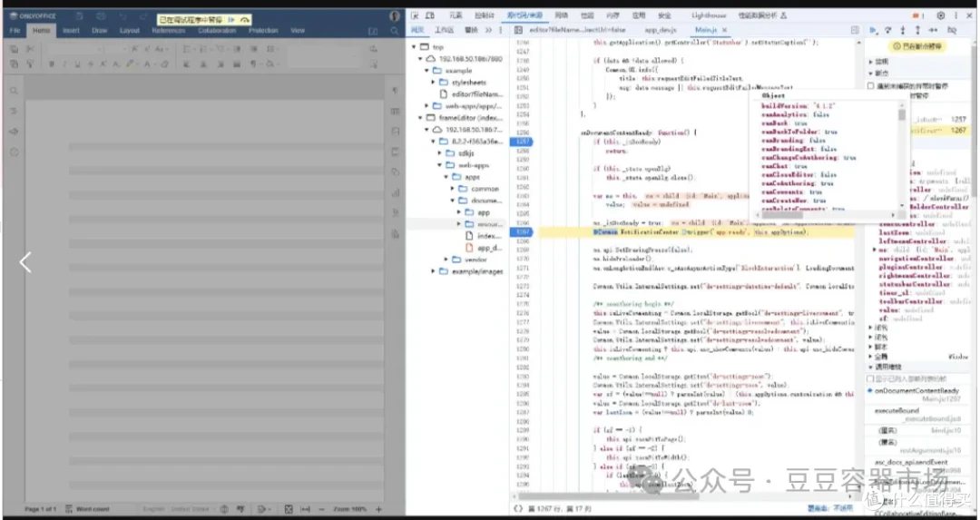This screenshot has height=520, width=980.
Task: Collapse the top node in the file tree
Action: pyautogui.click(x=414, y=47)
